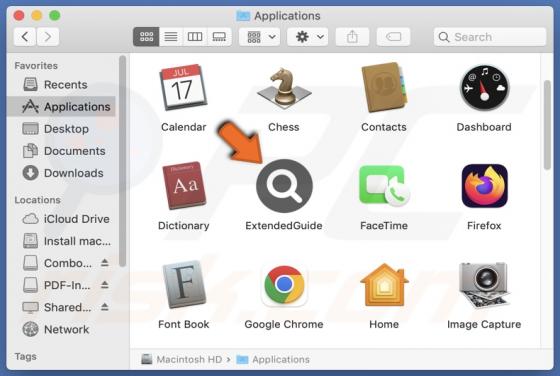The height and width of the screenshot is (376, 560).
Task: Click the Edit Tags toolbar button
Action: (393, 36)
